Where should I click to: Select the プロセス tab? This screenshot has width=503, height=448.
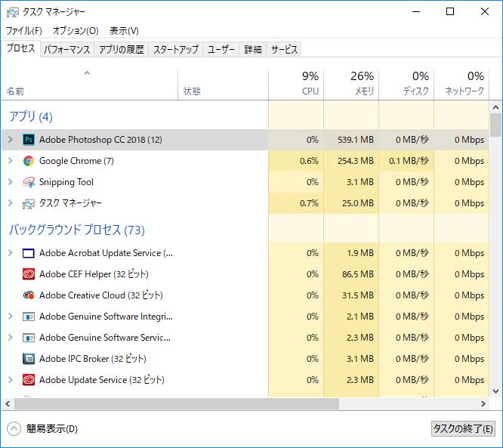coord(20,48)
